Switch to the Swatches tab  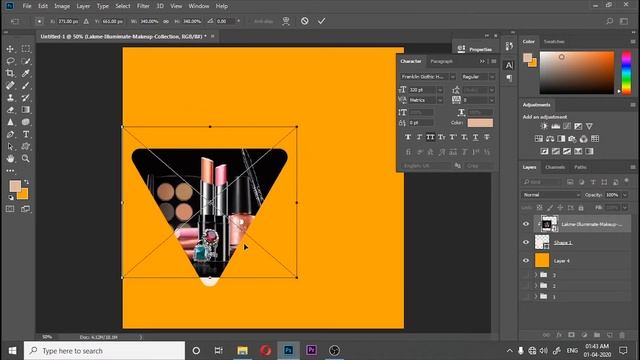[x=554, y=42]
